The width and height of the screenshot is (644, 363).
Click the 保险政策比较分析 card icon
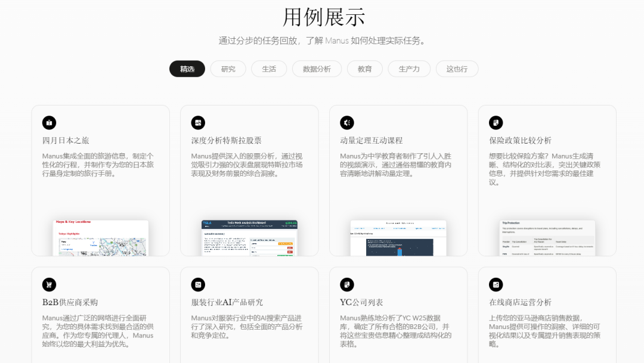tap(496, 122)
